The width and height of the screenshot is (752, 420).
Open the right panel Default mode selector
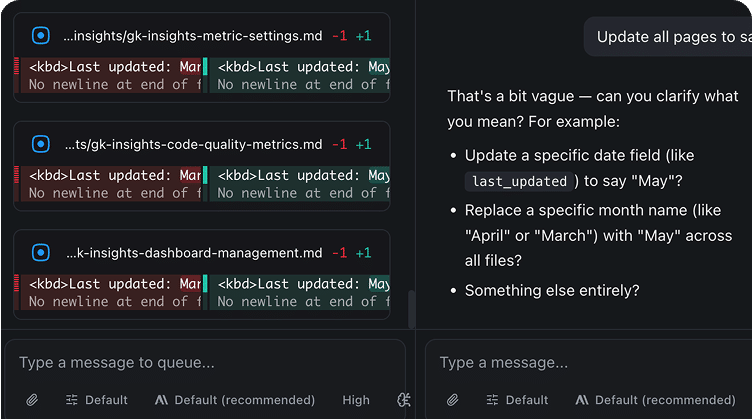point(517,400)
